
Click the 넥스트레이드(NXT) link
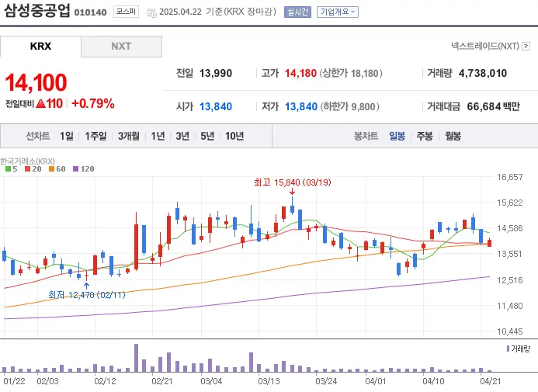(x=485, y=47)
